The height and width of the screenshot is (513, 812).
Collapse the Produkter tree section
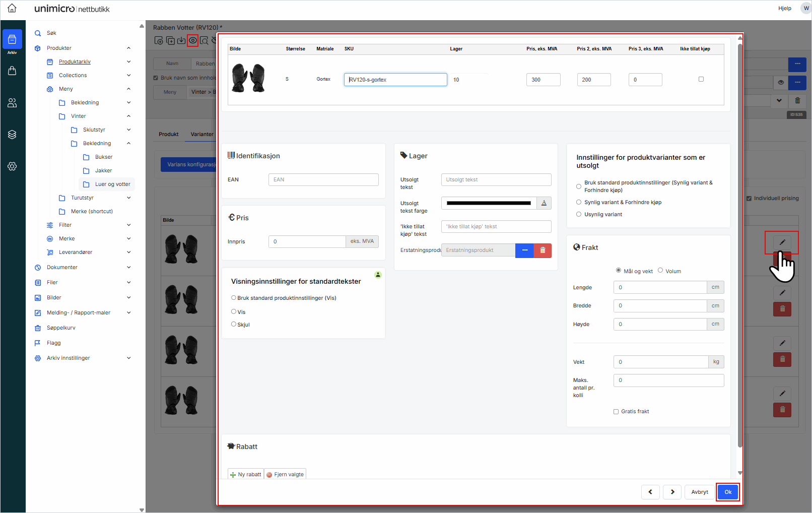pyautogui.click(x=129, y=48)
